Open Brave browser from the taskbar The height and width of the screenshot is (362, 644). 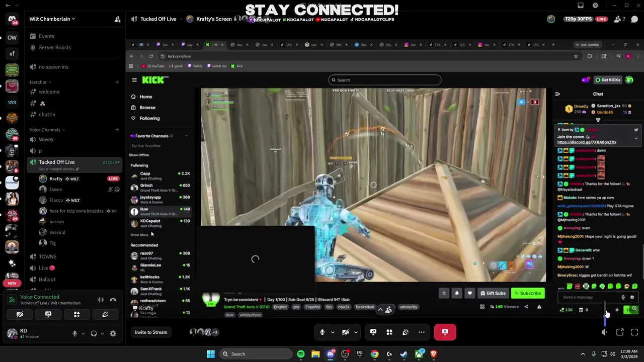pos(434,354)
